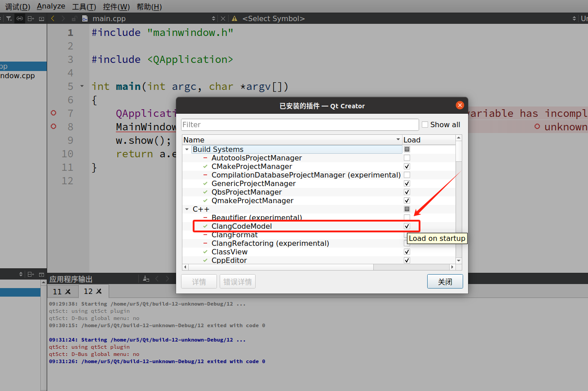Close main.cpp with the toolbar X icon
588x391 pixels.
223,18
